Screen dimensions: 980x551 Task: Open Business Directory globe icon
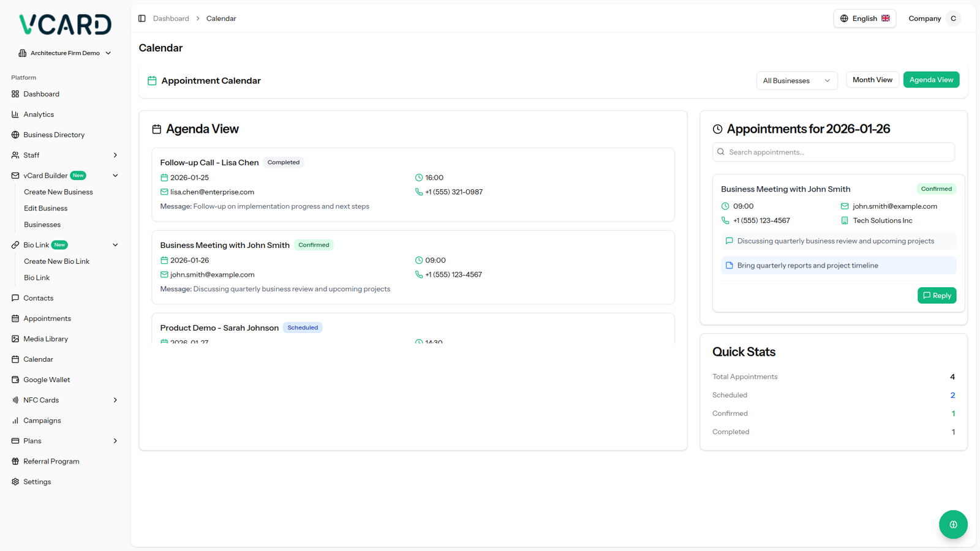15,135
